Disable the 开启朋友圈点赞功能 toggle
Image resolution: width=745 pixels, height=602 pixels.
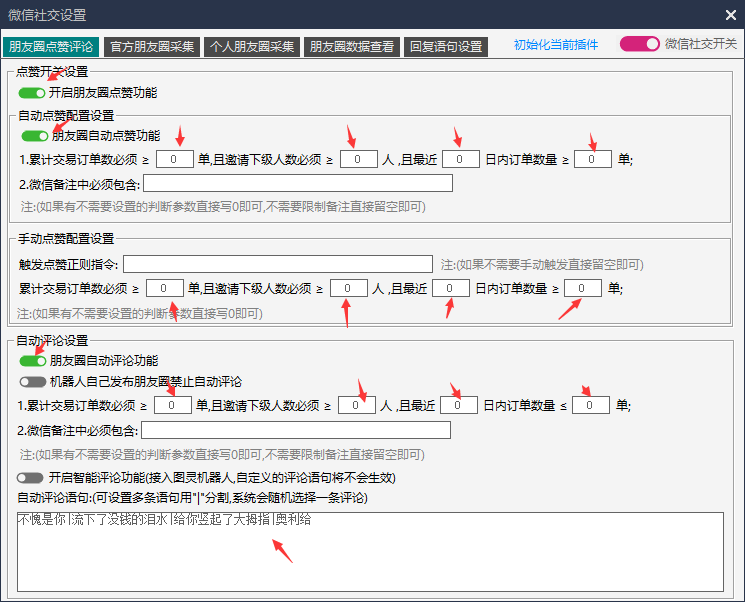tap(32, 93)
